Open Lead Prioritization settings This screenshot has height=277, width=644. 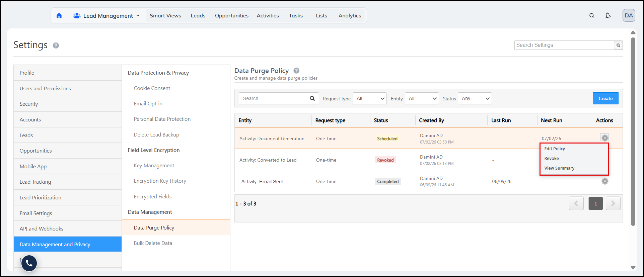click(68, 197)
